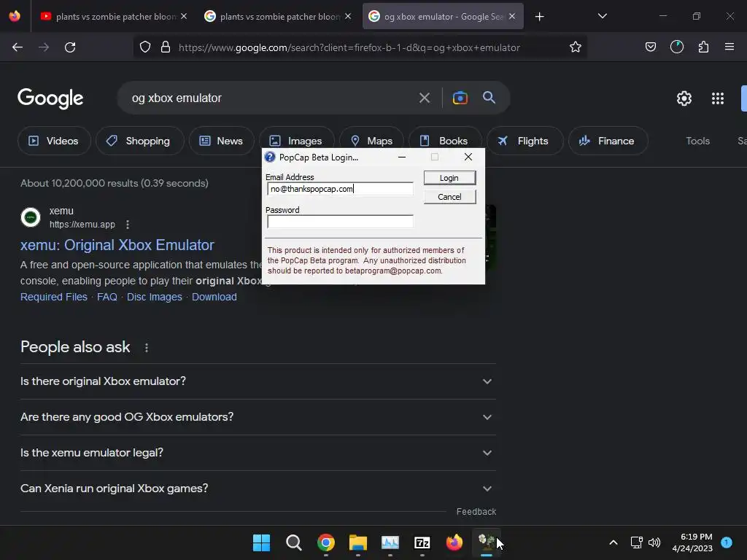Filter results by Videos

(x=54, y=141)
